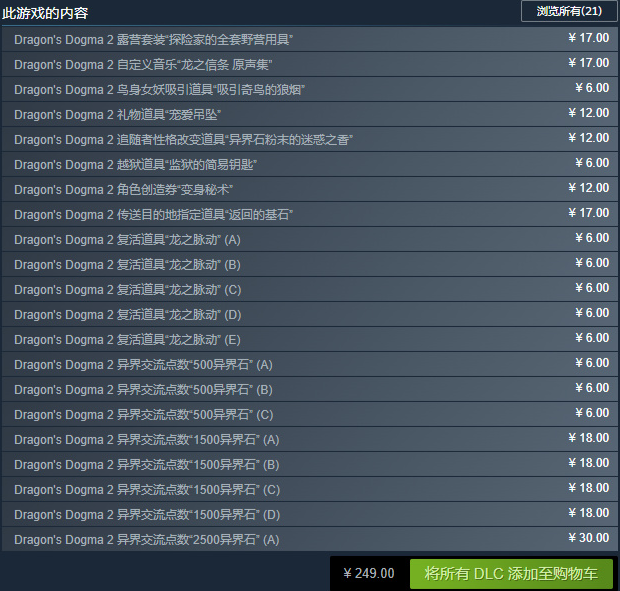This screenshot has width=620, height=591.
Task: Open 1500异界石 (A) DLC
Action: (310, 439)
